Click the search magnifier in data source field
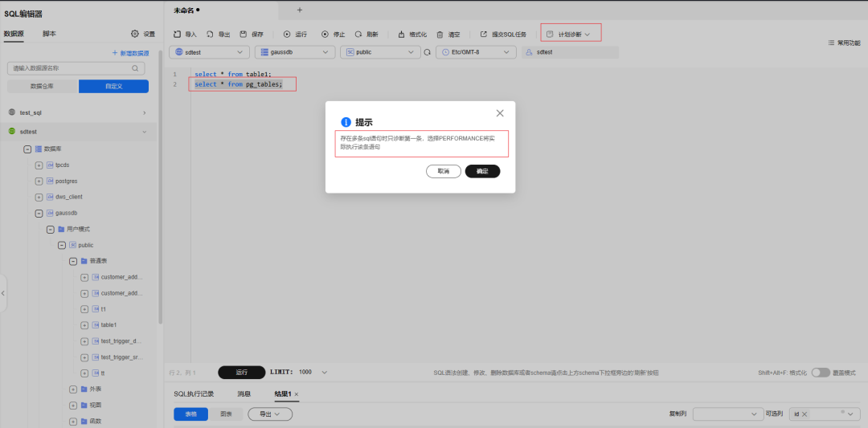 (x=135, y=68)
